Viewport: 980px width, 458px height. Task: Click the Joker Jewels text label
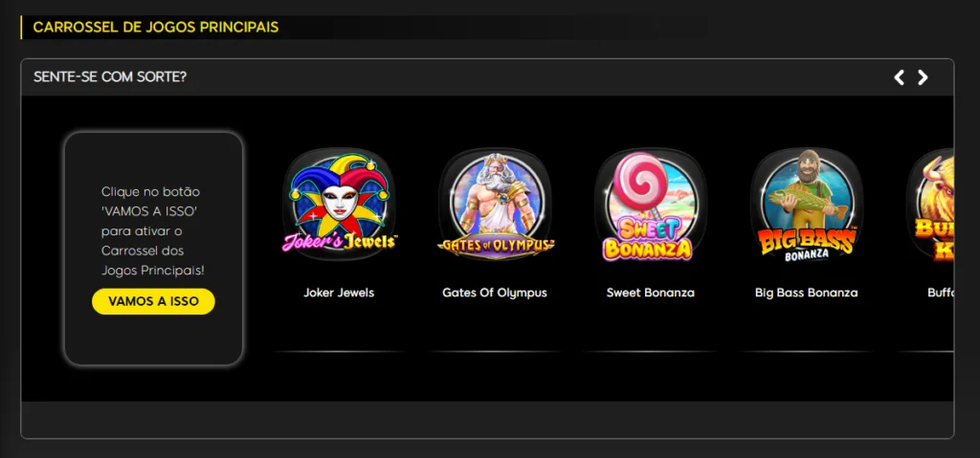tap(339, 293)
